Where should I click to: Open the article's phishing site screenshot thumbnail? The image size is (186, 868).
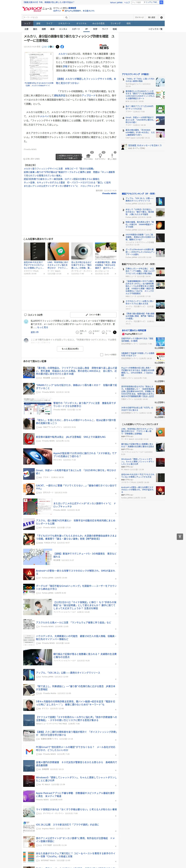click(39, 66)
